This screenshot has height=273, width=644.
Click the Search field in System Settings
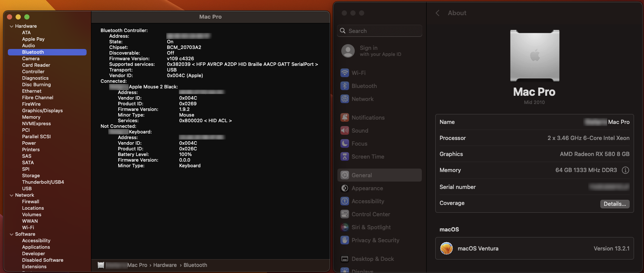point(379,31)
